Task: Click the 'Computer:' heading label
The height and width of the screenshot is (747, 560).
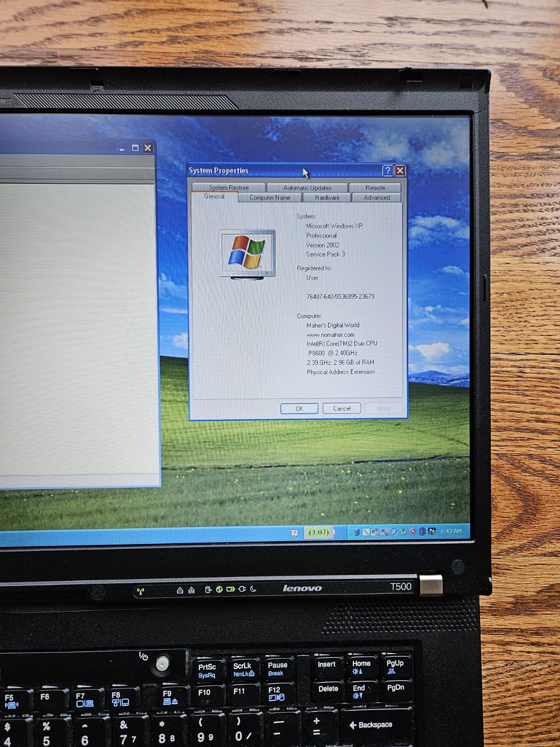Action: pos(309,316)
